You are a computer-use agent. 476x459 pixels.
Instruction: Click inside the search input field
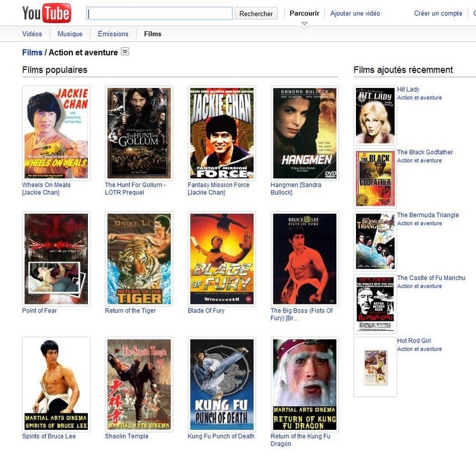coord(160,14)
